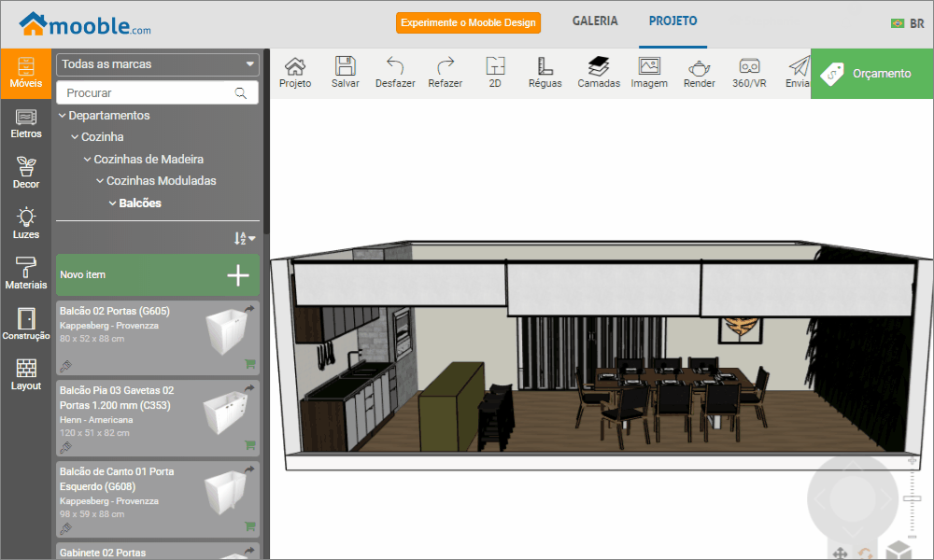Click 'Kappesberg - Provenzza' on G605 card

109,326
